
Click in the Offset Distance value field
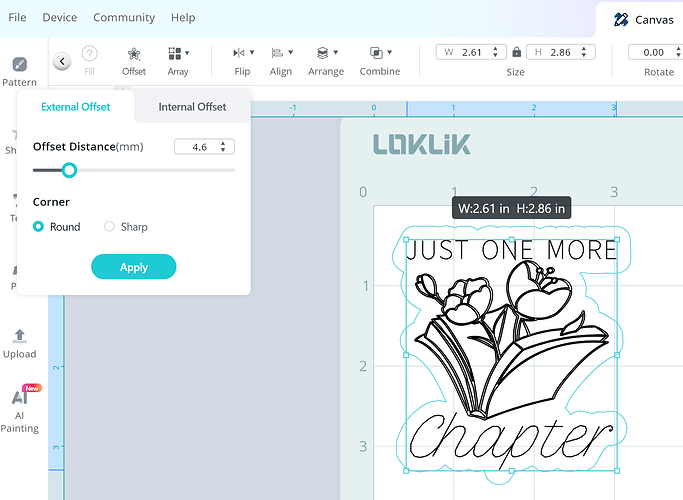coord(199,147)
